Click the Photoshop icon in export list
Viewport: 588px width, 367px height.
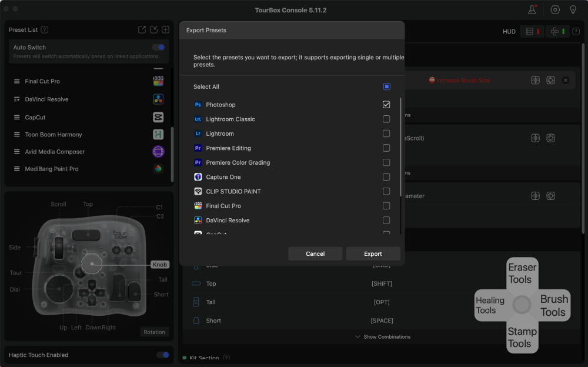[x=198, y=105]
